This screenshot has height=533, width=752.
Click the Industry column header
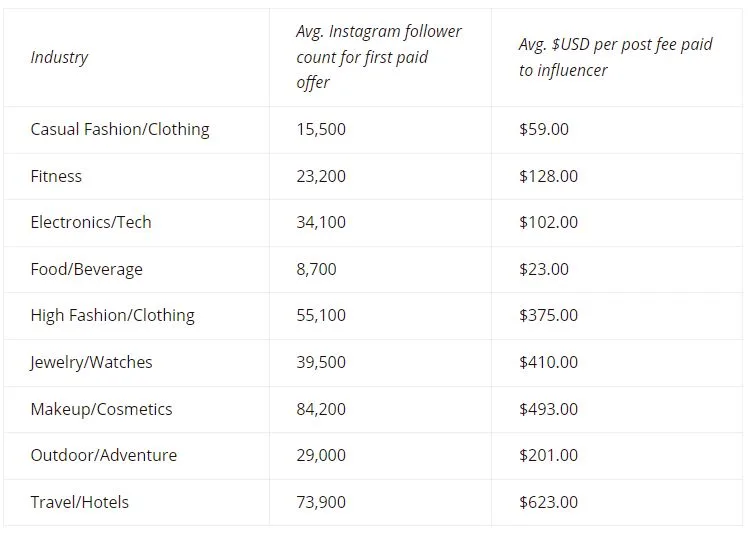(59, 57)
